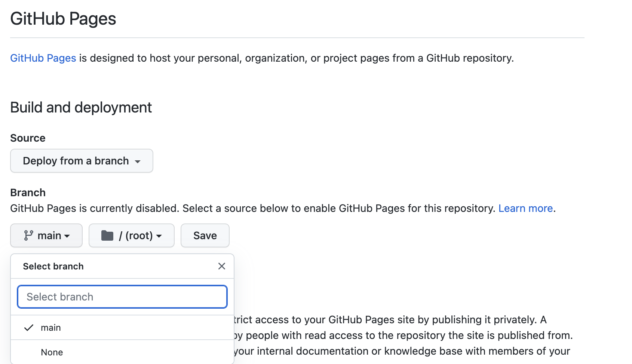Click the git branch icon beside main
Image resolution: width=632 pixels, height=364 pixels.
(x=28, y=235)
